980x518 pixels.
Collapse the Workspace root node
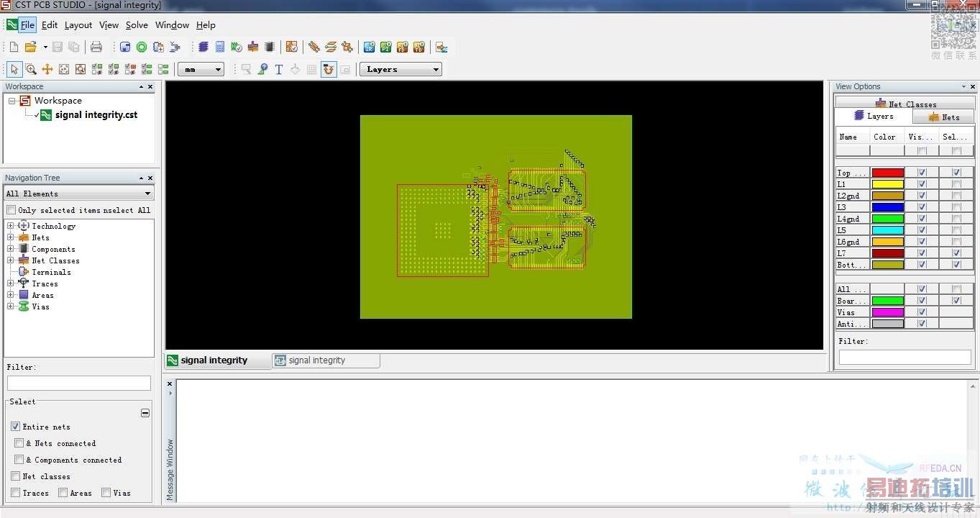pyautogui.click(x=12, y=101)
